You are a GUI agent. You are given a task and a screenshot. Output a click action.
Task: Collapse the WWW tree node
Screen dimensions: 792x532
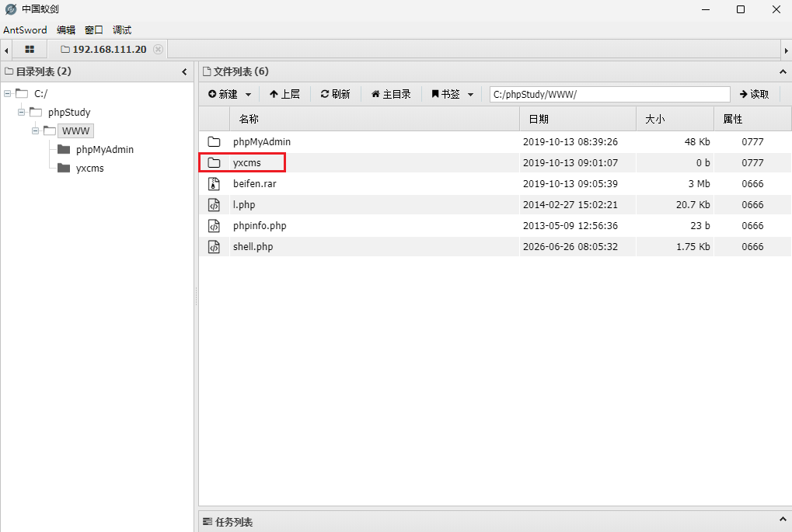(35, 130)
